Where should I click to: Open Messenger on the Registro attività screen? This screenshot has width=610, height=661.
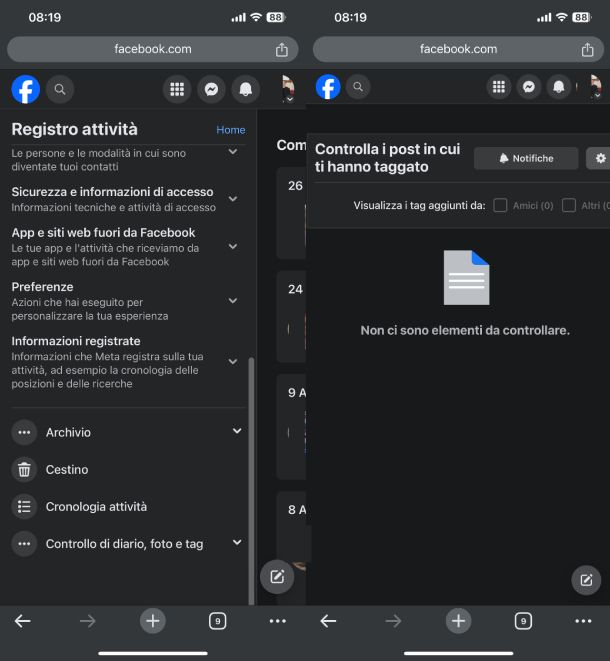(x=211, y=89)
